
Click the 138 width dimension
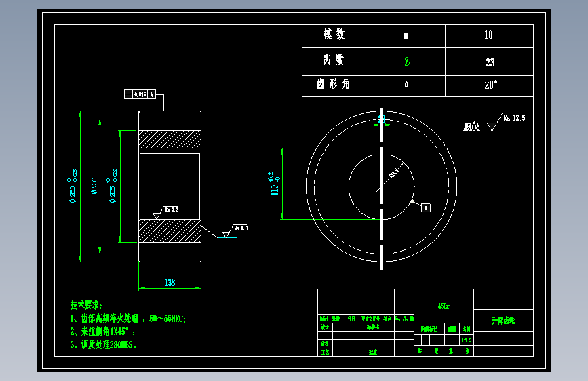170,283
